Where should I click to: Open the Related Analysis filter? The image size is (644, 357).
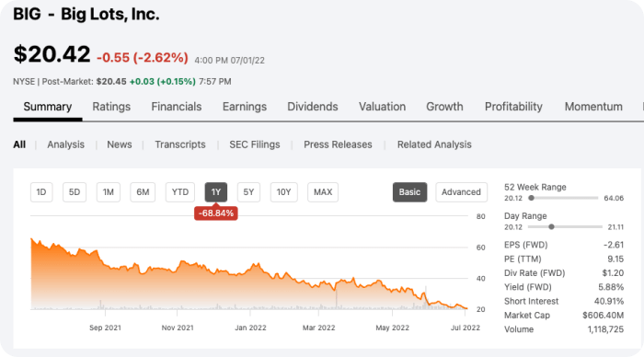434,144
